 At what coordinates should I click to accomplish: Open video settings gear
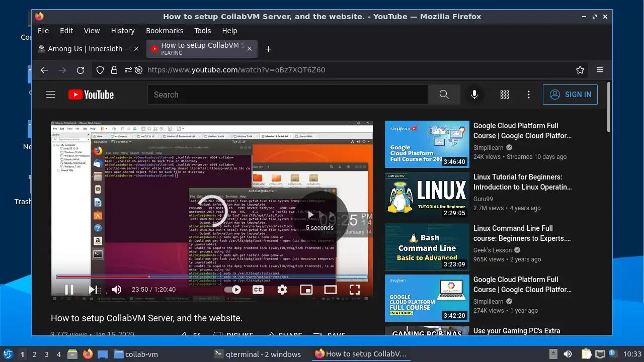pyautogui.click(x=282, y=290)
